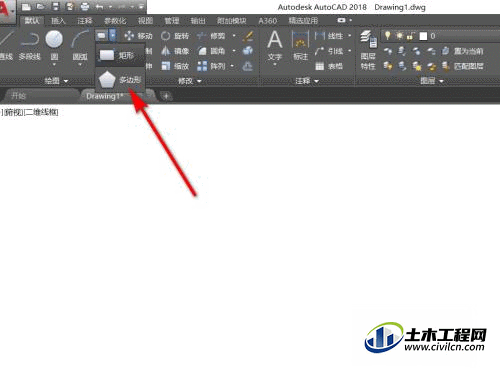The width and height of the screenshot is (500, 375).
Task: Choose 矩形 rectangle from the flyout
Action: click(120, 55)
